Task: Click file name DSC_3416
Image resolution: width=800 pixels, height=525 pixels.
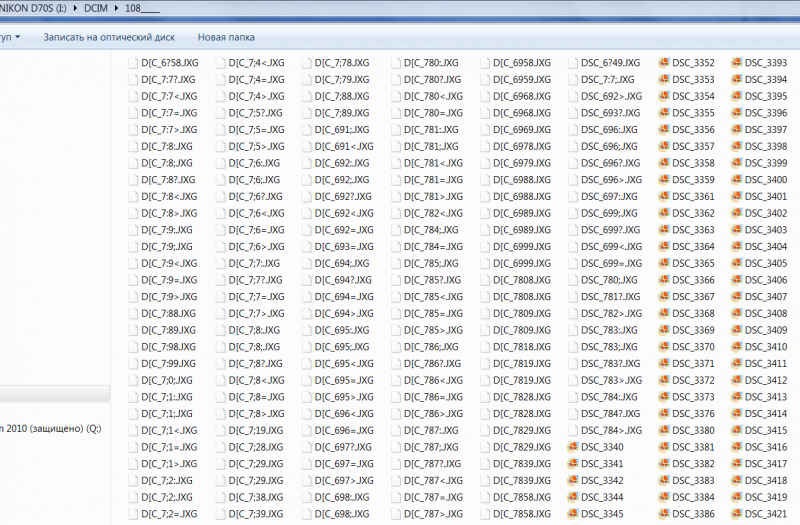Action: [766, 447]
